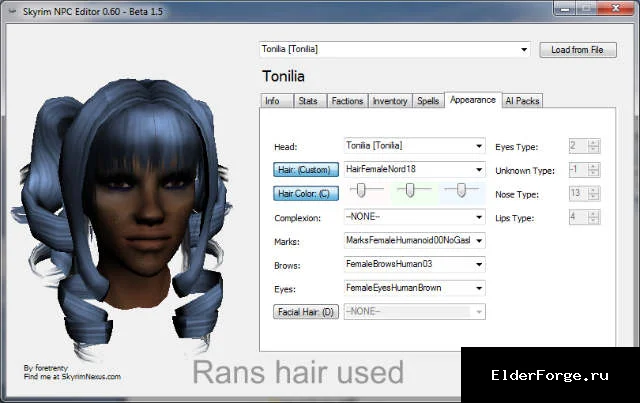Toggle the Hair Color: (C) button

click(x=306, y=194)
